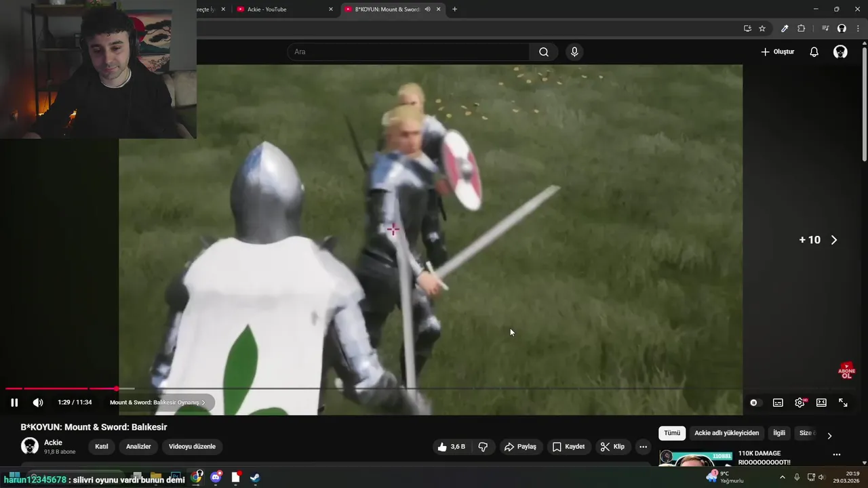Click 'Videoyu düzenle' button
Viewport: 868px width, 488px height.
pyautogui.click(x=192, y=447)
